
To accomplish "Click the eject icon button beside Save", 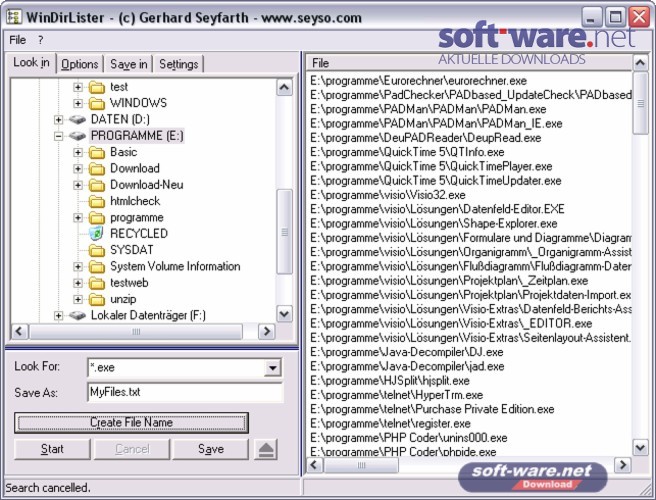I will coord(266,449).
